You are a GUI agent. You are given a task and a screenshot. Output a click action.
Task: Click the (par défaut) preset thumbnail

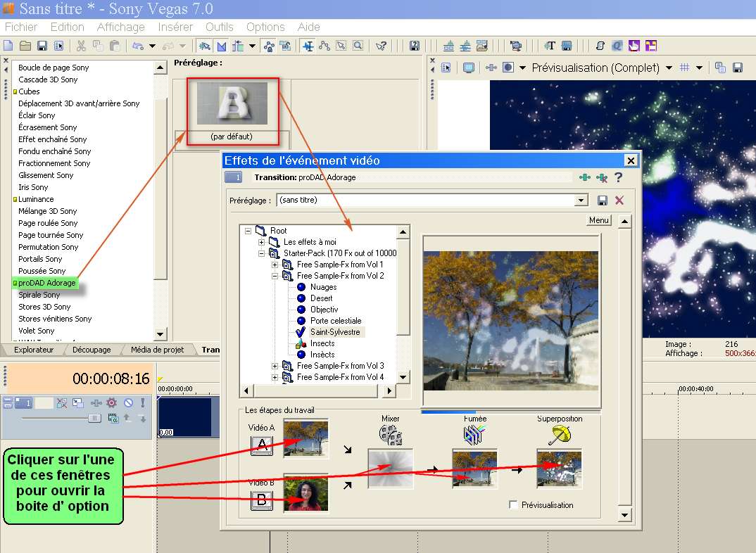tap(232, 103)
